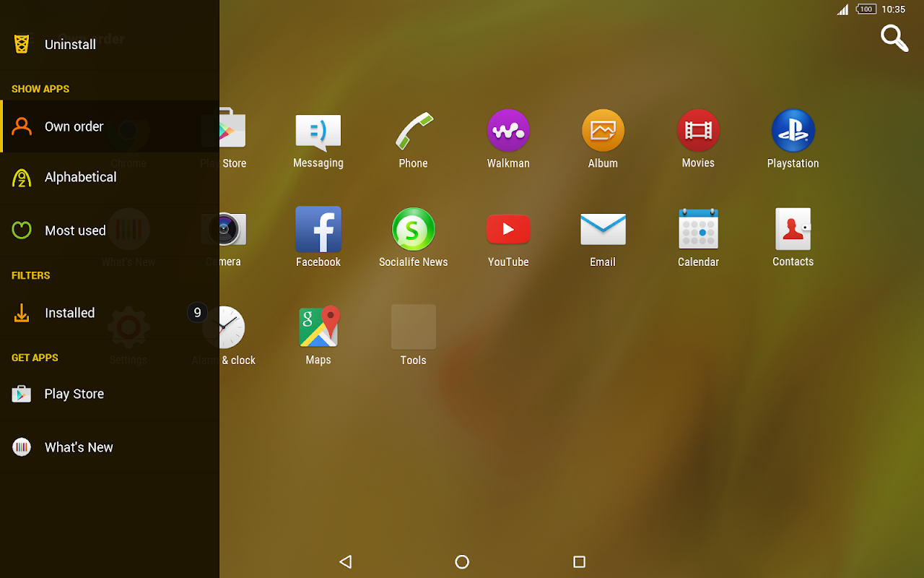Viewport: 924px width, 578px height.
Task: Sort apps by Most used
Action: (110, 230)
